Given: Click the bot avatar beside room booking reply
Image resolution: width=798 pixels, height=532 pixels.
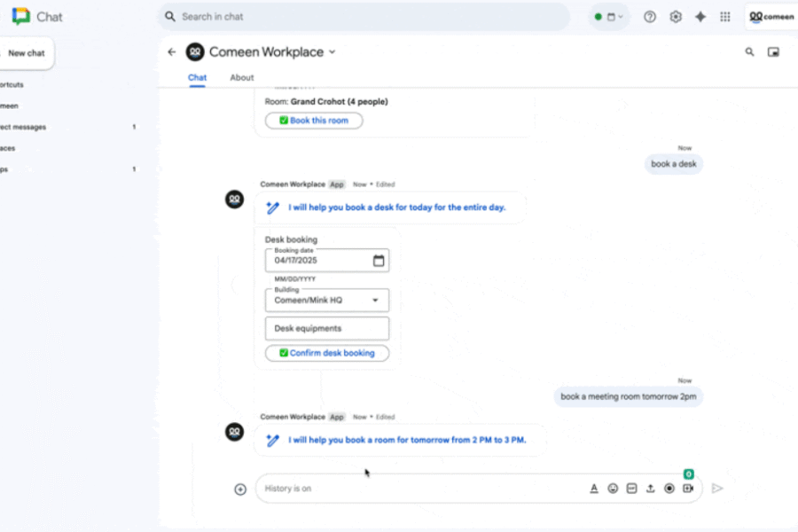Looking at the screenshot, I should pos(235,432).
